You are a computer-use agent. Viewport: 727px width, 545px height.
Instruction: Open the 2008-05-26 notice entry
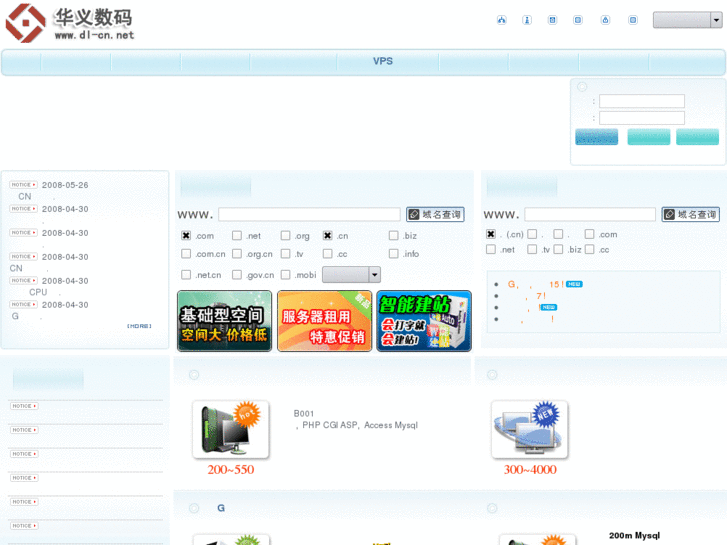[65, 185]
